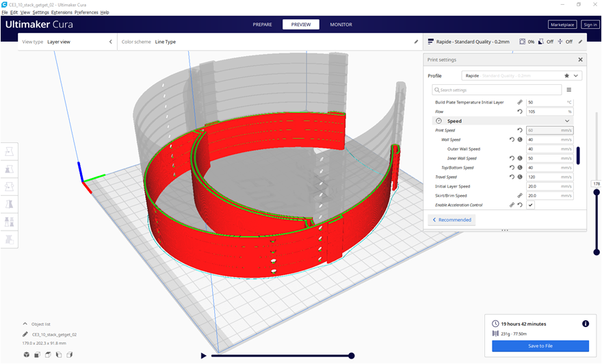Image resolution: width=602 pixels, height=364 pixels.
Task: Select the Scale tool in left toolbar
Action: click(x=9, y=169)
